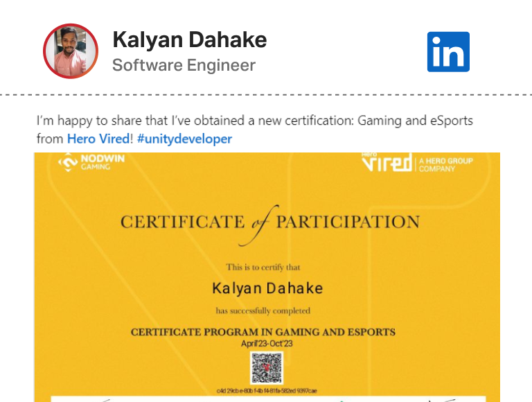Open Kalyan Dahake's profile photo

click(x=71, y=51)
